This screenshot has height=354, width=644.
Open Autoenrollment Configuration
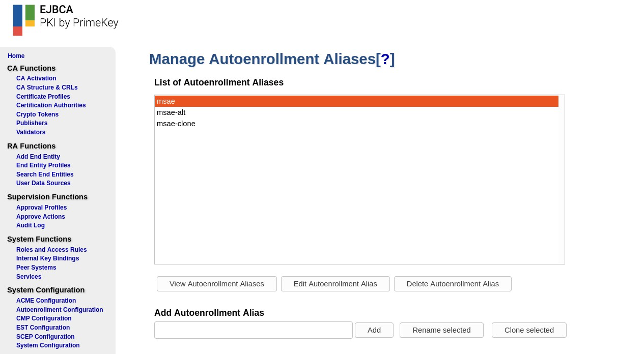coord(60,310)
